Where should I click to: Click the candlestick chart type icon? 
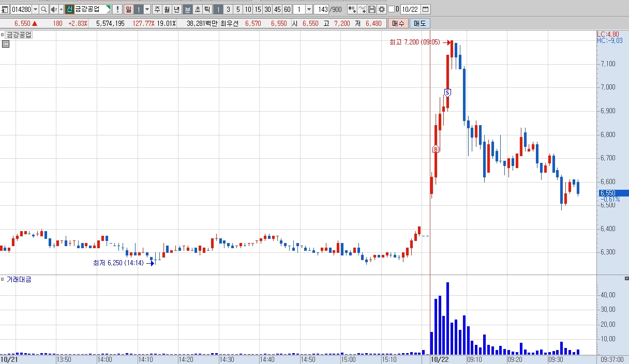[352, 9]
